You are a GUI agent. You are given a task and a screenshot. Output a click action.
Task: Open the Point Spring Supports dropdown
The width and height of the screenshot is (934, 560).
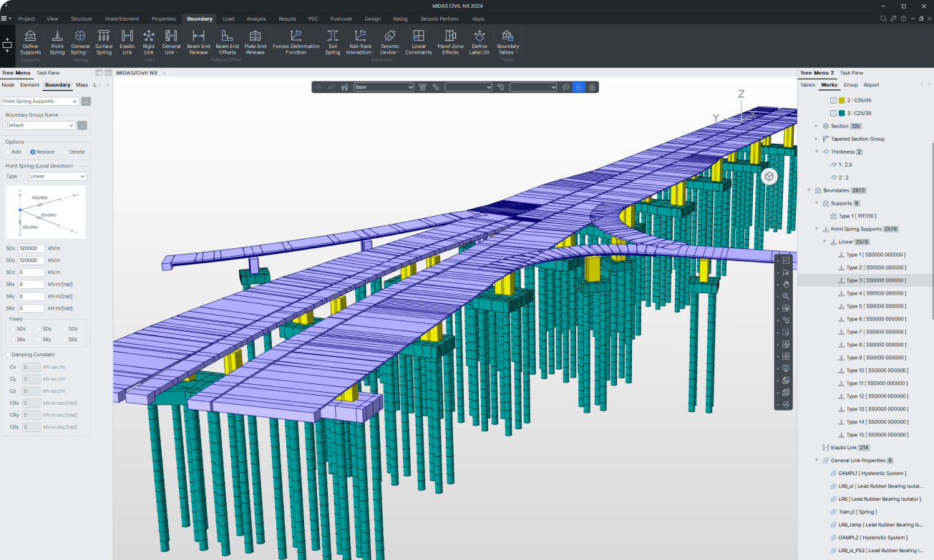40,102
